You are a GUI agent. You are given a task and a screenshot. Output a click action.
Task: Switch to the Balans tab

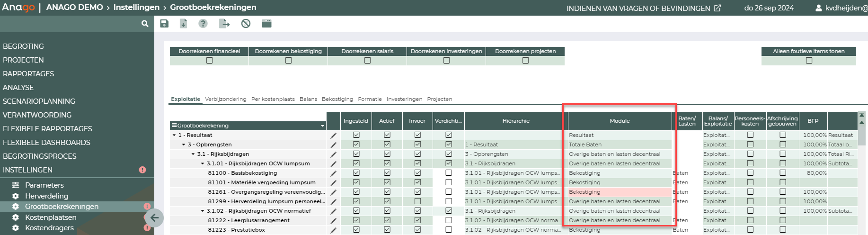(308, 99)
